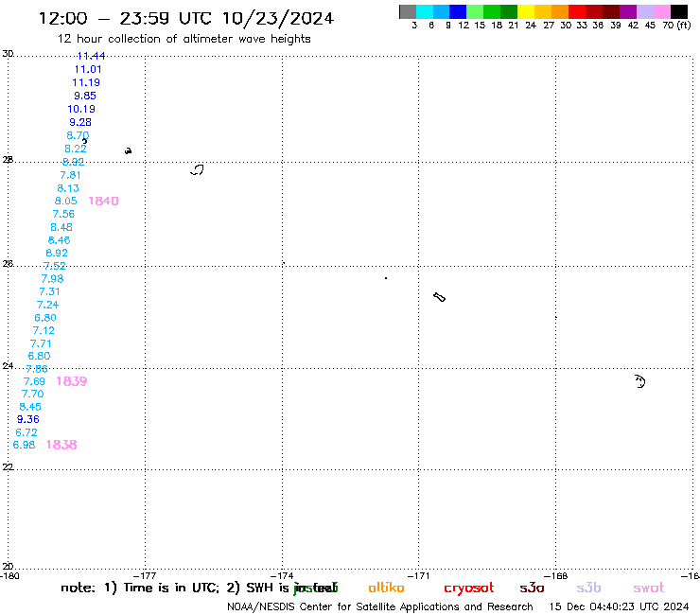
Task: Click the orange 'altika' satellite label
Action: (x=387, y=588)
